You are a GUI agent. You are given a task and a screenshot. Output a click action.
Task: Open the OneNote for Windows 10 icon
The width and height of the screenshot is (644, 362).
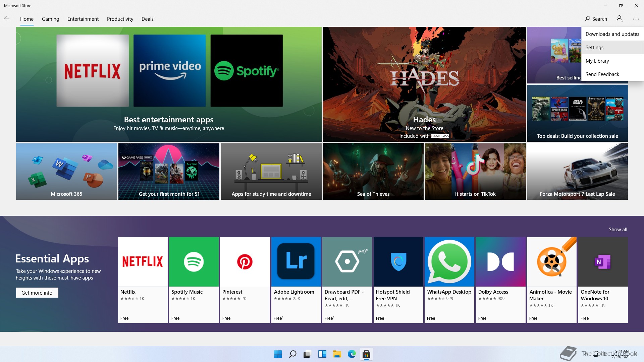click(603, 262)
